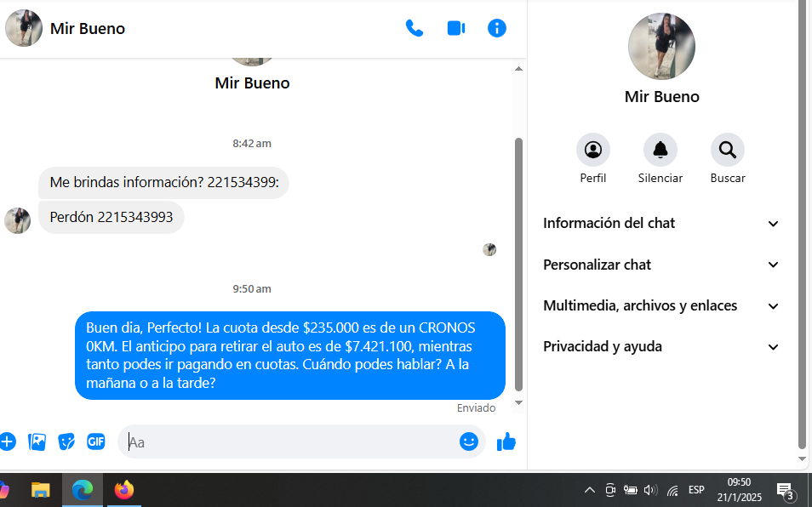Expand Privacidad y ayuda section
Viewport: 812px width, 507px height.
click(x=661, y=346)
